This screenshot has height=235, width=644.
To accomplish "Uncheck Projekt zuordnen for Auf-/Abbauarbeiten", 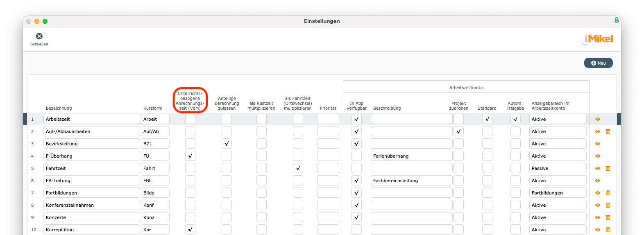I will point(459,131).
